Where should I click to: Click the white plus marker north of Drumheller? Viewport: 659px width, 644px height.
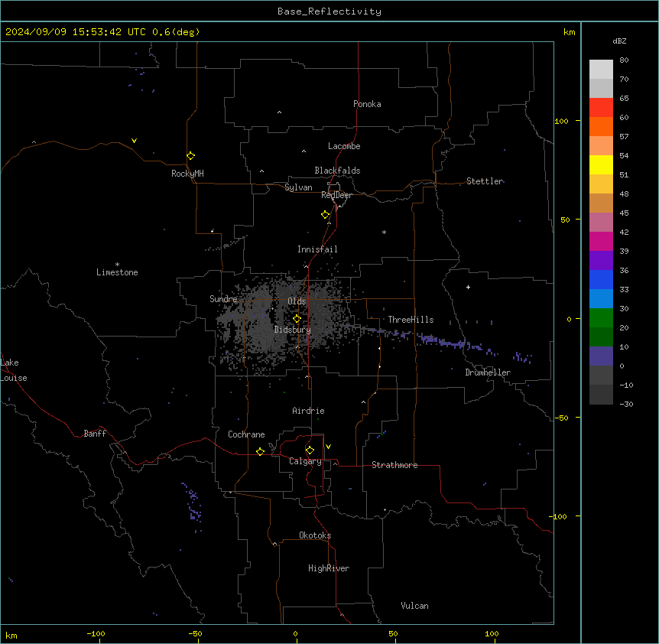click(468, 287)
